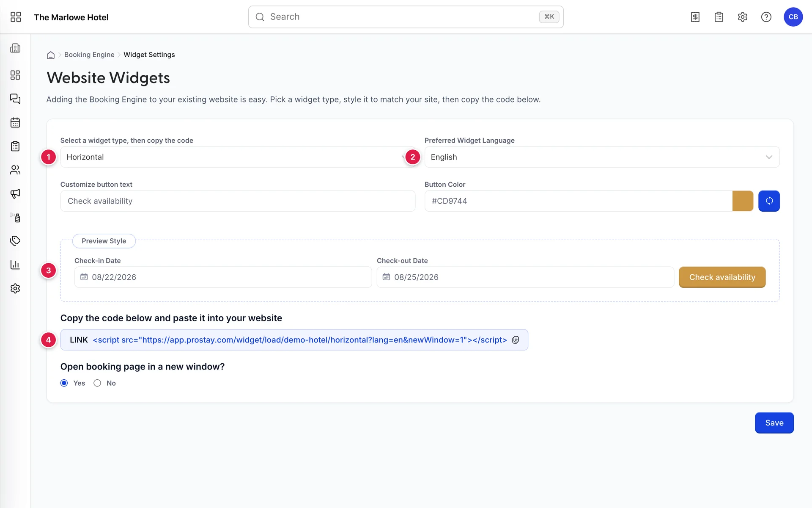Click the Save button

pyautogui.click(x=774, y=423)
